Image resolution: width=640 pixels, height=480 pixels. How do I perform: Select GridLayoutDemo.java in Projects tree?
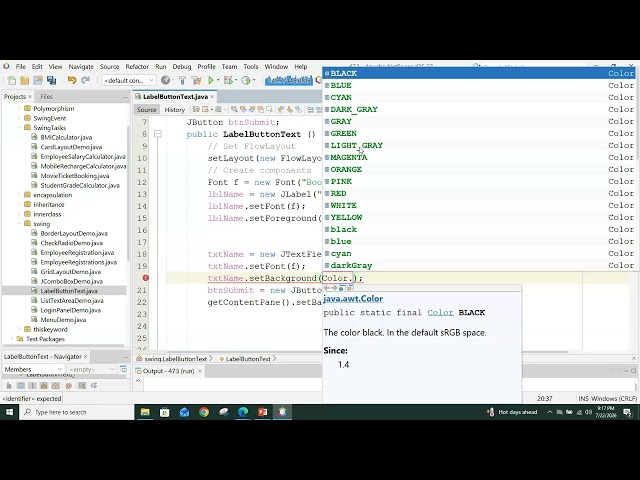(x=71, y=271)
